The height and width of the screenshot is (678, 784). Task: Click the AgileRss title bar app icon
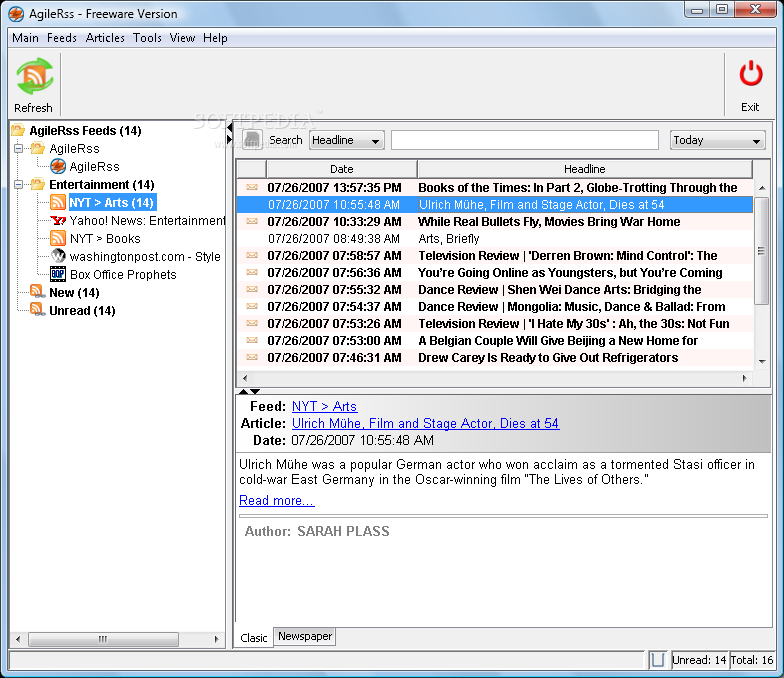(16, 14)
